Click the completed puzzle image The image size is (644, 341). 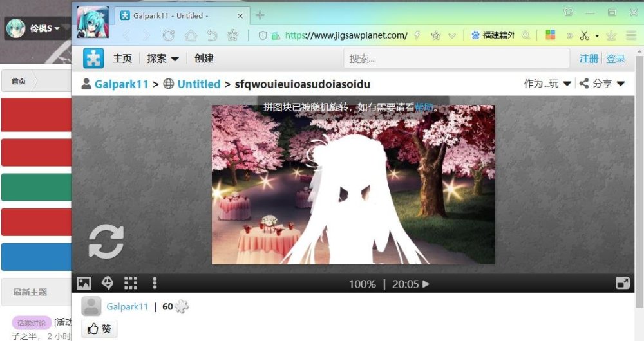click(x=353, y=185)
